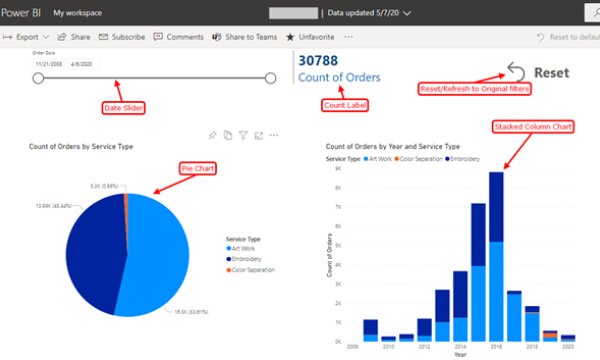The image size is (600, 360).
Task: Click Art Work in column chart legend
Action: tap(378, 159)
